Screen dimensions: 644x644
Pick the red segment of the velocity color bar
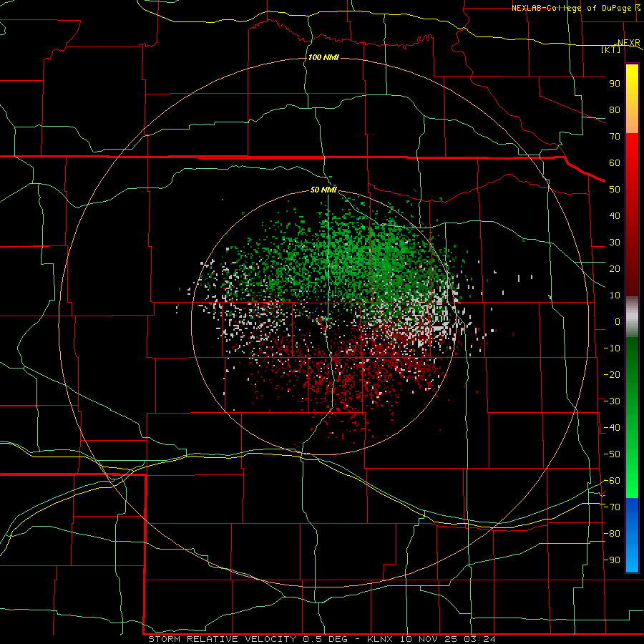click(632, 215)
